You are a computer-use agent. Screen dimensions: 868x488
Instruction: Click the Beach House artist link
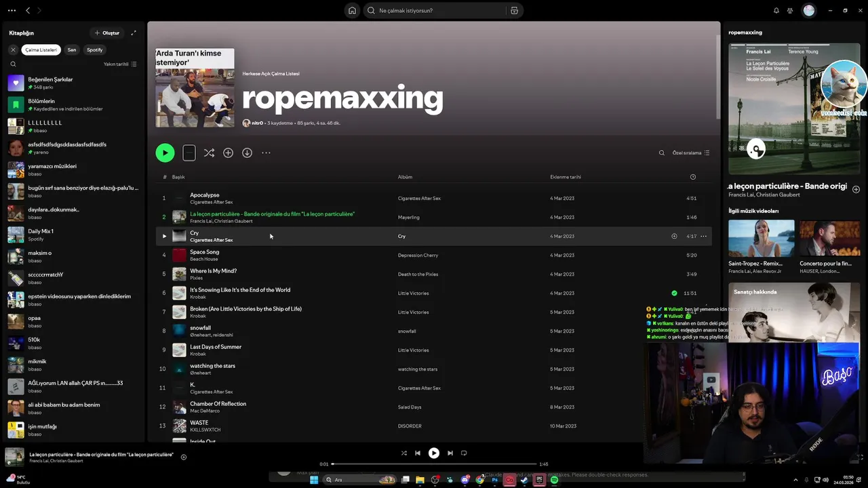coord(204,259)
